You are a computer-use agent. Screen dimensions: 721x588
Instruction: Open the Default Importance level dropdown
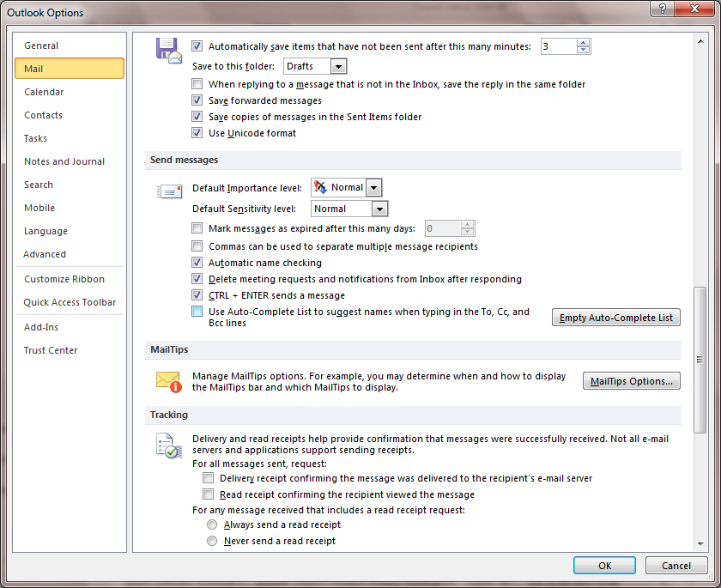point(373,187)
